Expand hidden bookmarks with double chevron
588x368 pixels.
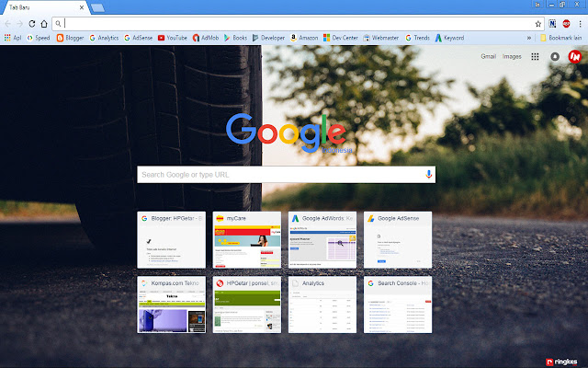pos(529,38)
